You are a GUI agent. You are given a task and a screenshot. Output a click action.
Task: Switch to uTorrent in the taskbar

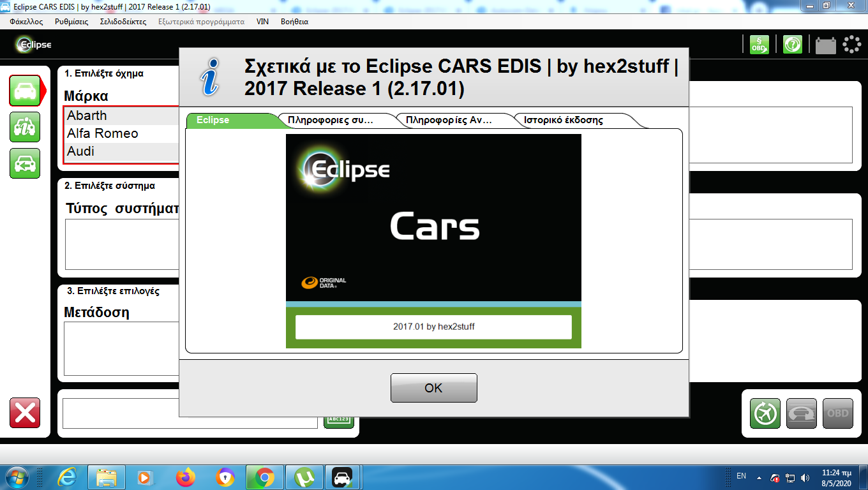coord(304,477)
